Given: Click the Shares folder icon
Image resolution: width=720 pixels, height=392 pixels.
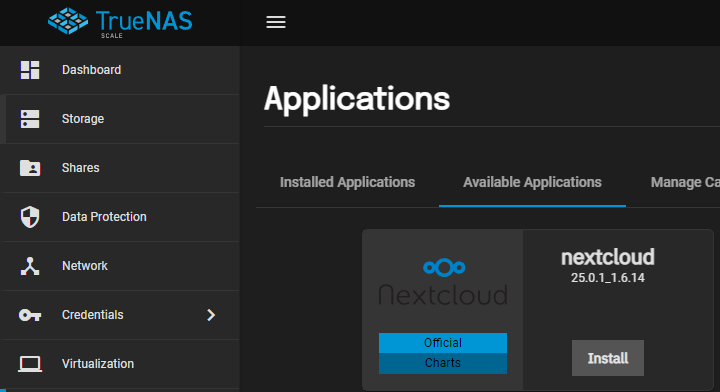Looking at the screenshot, I should point(30,168).
